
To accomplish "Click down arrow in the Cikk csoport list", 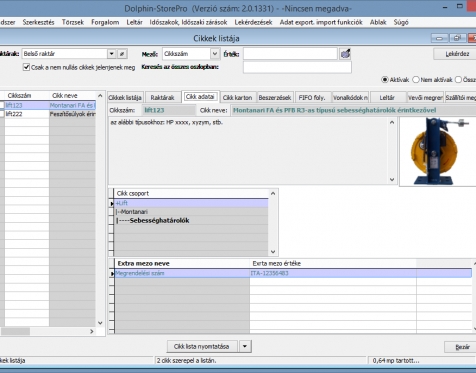I will (x=273, y=252).
